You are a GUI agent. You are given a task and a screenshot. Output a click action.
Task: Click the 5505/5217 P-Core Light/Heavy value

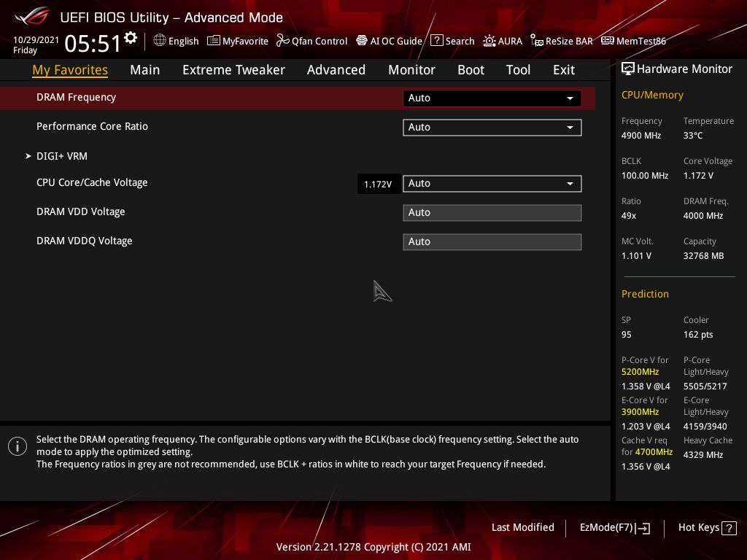point(705,386)
